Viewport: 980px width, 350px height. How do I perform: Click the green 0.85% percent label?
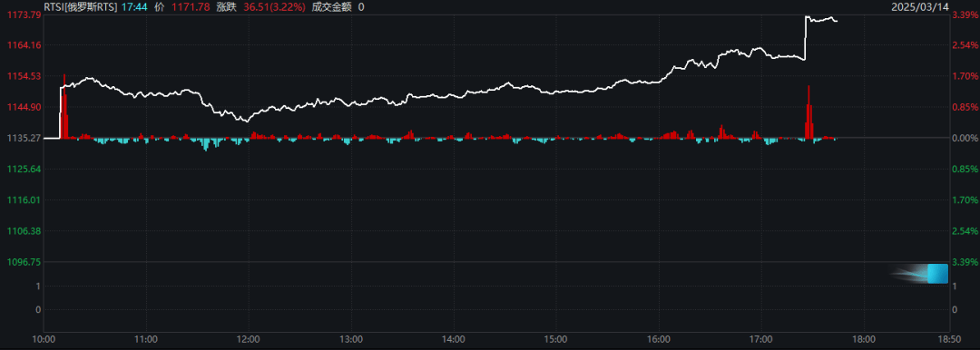click(964, 169)
